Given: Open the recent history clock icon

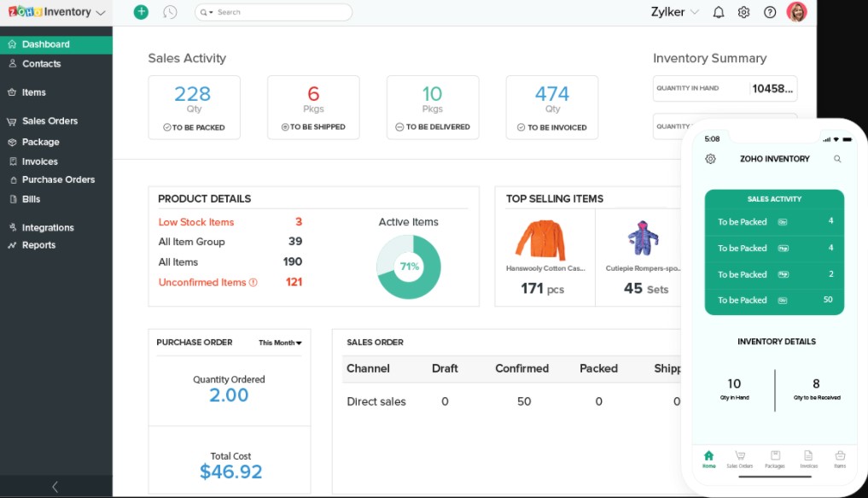Looking at the screenshot, I should tap(170, 12).
